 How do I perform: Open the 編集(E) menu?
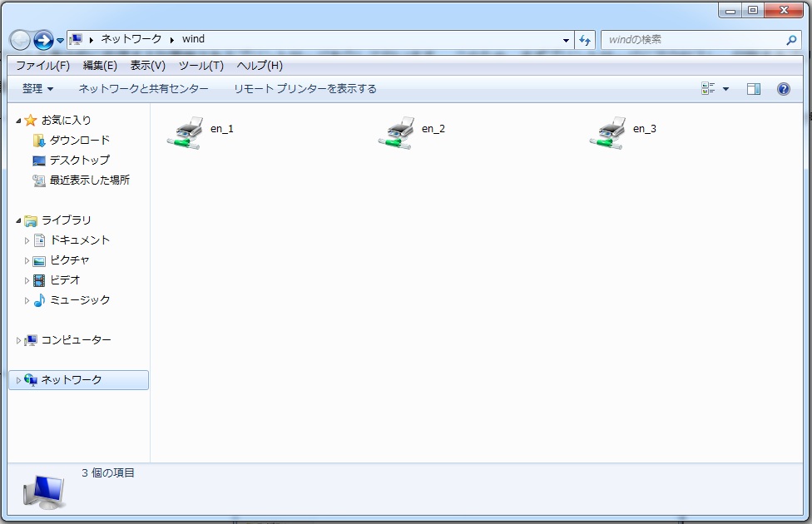click(x=100, y=65)
